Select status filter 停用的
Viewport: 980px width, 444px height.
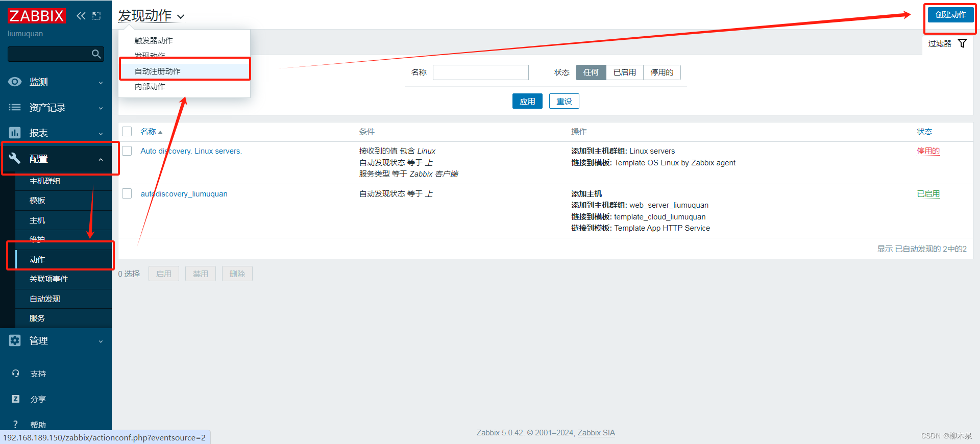[662, 72]
